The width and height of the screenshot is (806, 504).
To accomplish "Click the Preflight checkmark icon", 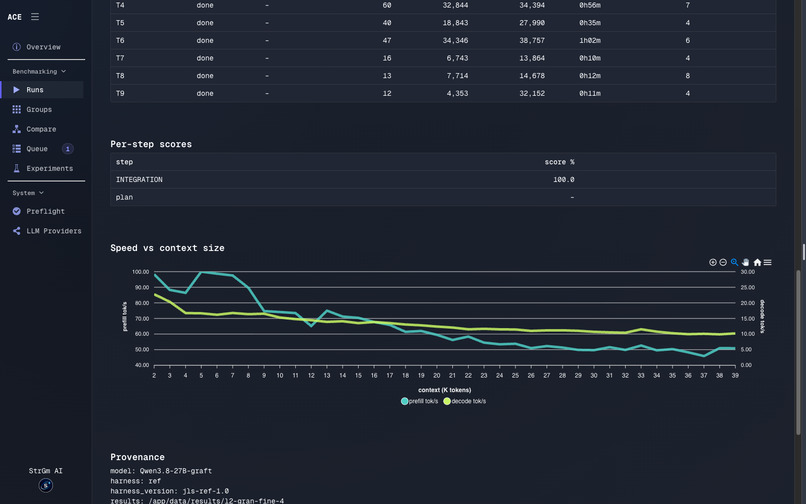I will tap(16, 211).
